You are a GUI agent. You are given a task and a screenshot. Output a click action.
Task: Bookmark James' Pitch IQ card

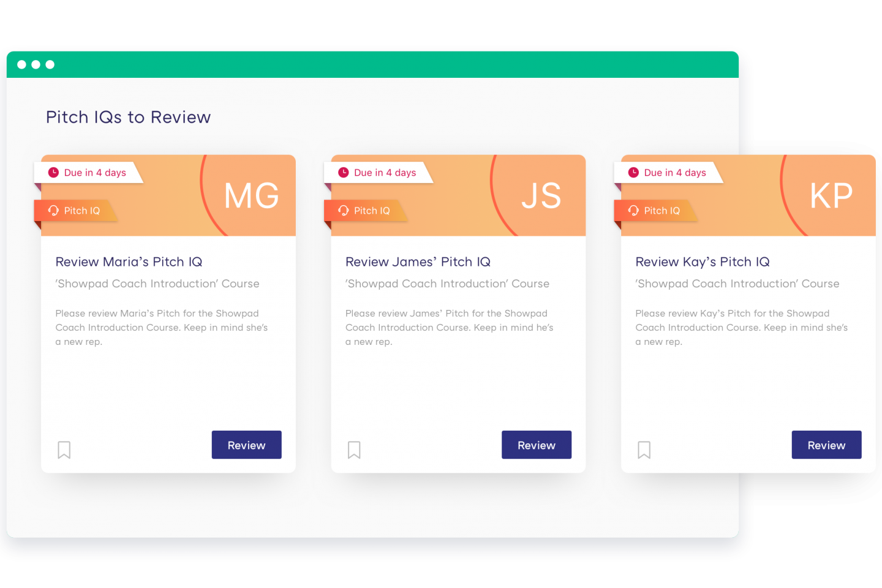pyautogui.click(x=354, y=450)
